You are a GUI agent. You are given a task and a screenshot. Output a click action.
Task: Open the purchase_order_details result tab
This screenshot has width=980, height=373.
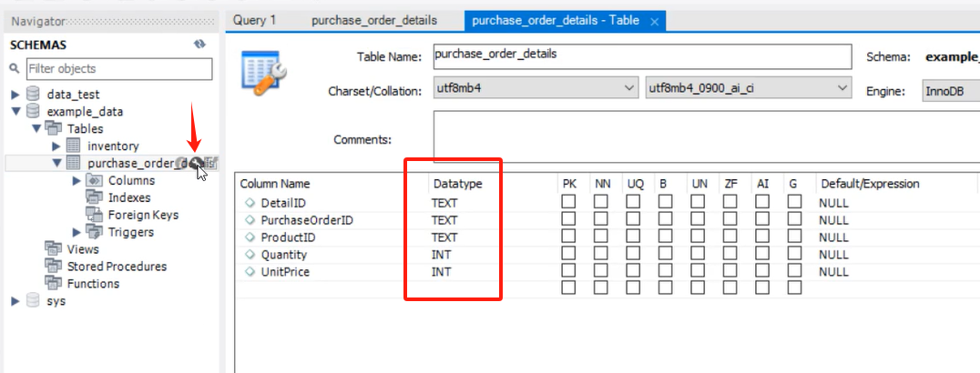tap(374, 20)
